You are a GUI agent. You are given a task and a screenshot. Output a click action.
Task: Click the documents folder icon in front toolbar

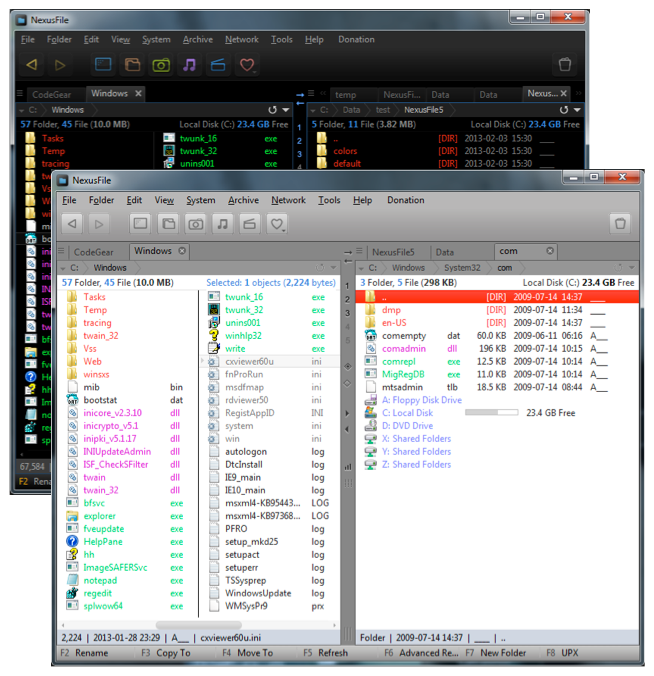coord(169,224)
